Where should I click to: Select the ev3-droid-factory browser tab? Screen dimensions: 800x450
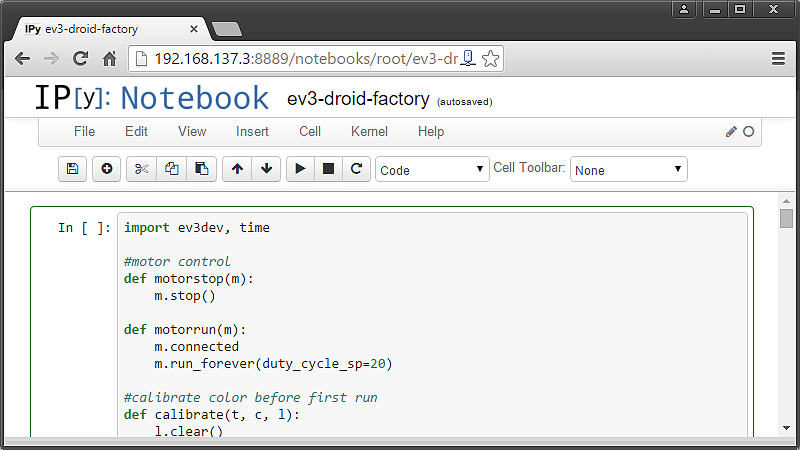pos(110,29)
